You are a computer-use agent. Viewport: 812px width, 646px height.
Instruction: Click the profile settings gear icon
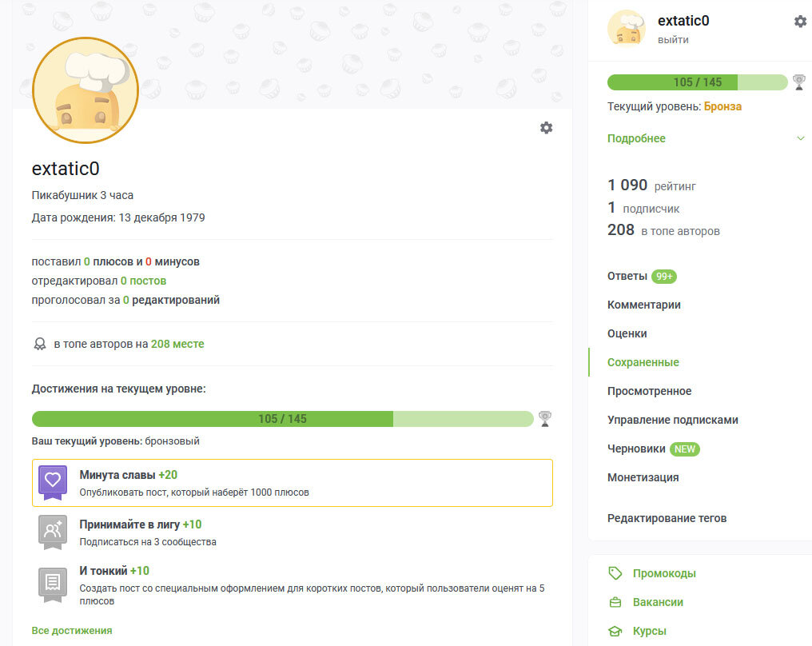546,128
